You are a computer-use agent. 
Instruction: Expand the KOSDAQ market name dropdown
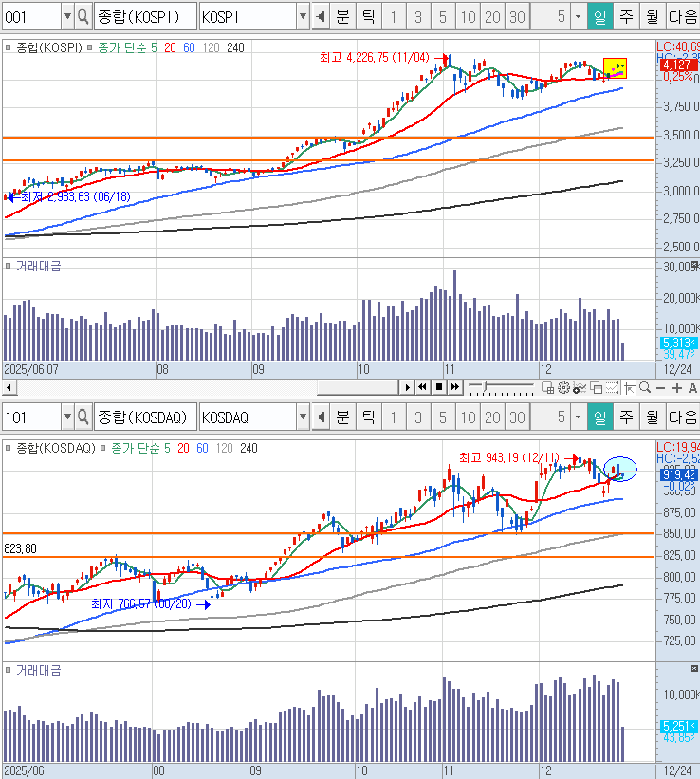coord(303,417)
